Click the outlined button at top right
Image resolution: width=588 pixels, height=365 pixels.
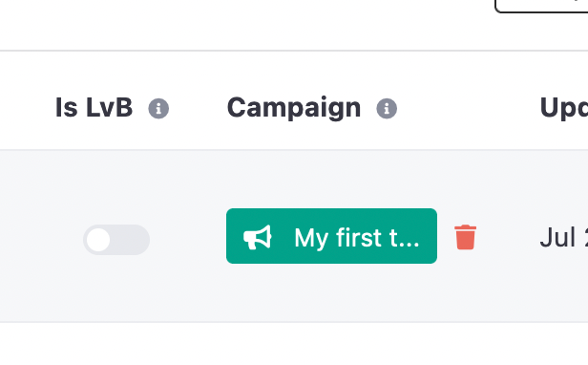tap(541, 6)
